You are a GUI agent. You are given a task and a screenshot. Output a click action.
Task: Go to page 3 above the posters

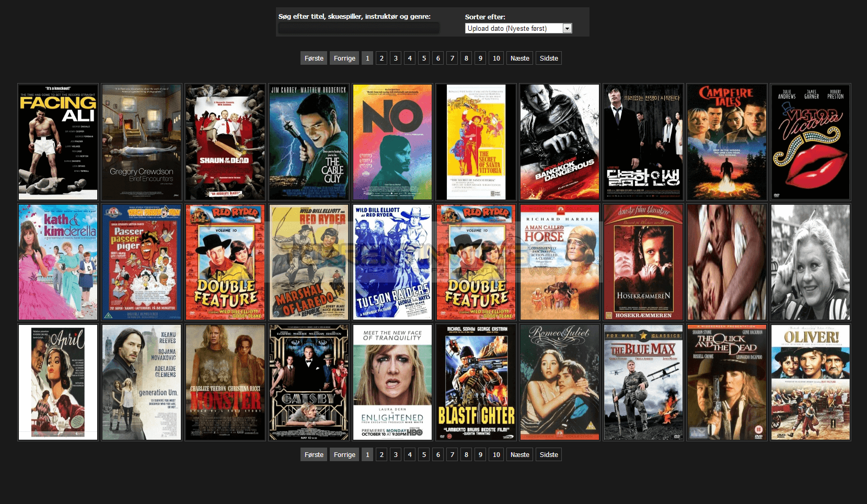point(396,58)
